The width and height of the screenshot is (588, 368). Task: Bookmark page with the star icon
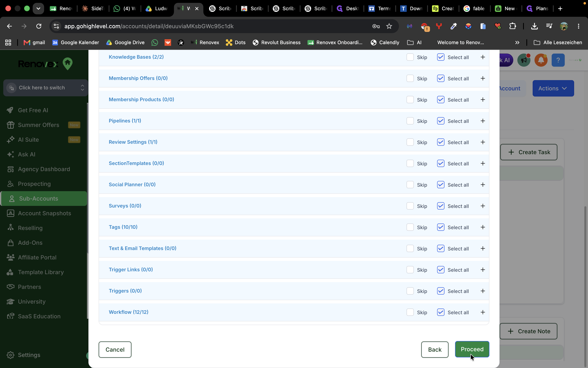[x=389, y=26]
